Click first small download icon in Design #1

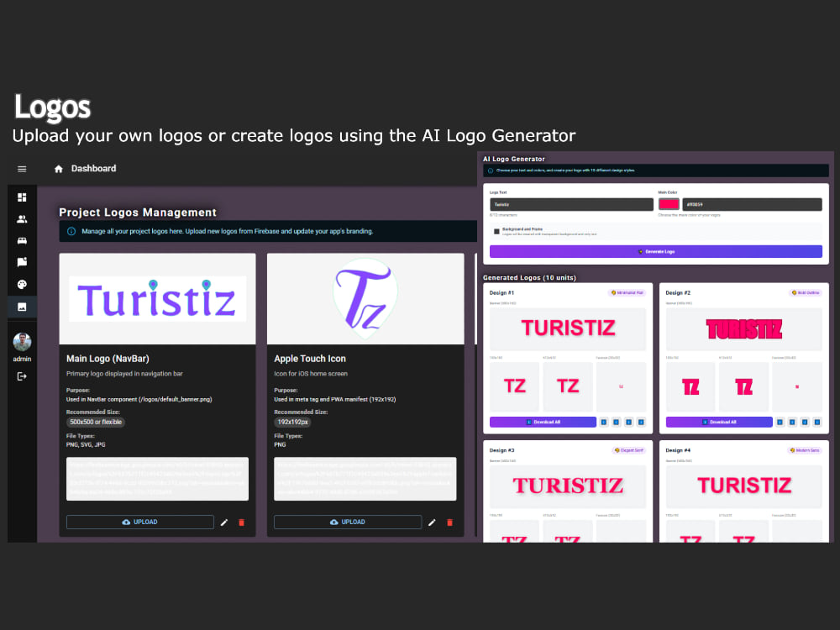pyautogui.click(x=604, y=423)
